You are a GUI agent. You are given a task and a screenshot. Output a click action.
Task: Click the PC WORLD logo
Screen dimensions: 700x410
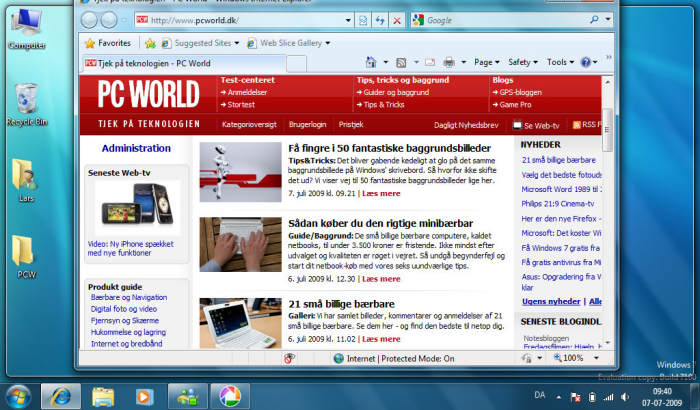click(x=148, y=94)
